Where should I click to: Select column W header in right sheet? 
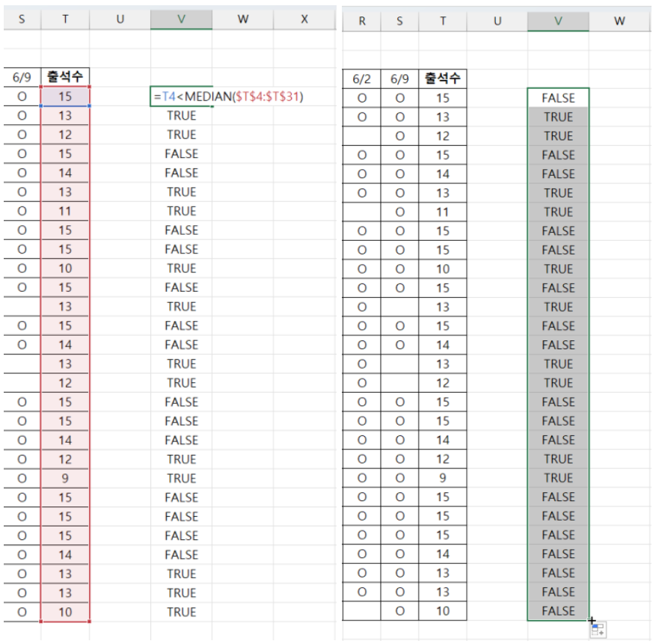click(619, 21)
